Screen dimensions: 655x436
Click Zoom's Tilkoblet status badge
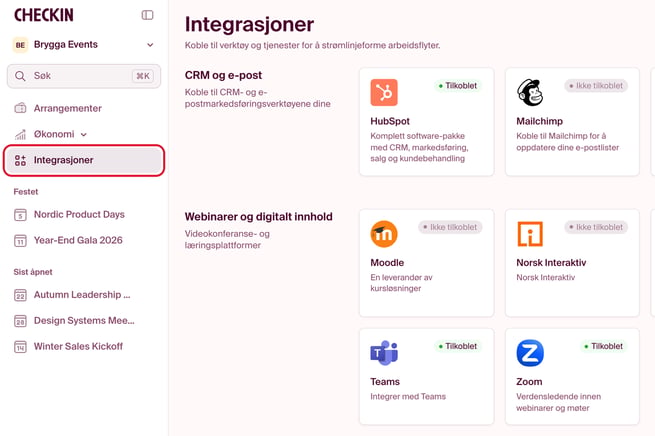coord(604,346)
